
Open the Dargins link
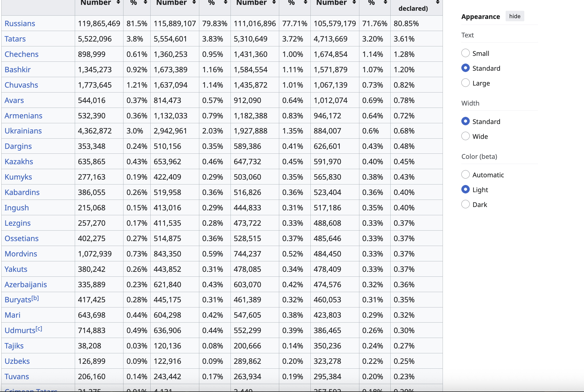18,146
